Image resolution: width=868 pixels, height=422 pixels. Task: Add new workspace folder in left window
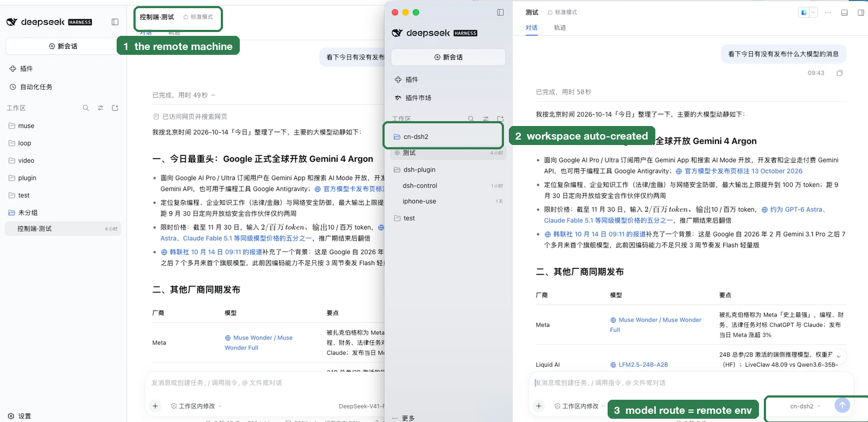point(115,108)
